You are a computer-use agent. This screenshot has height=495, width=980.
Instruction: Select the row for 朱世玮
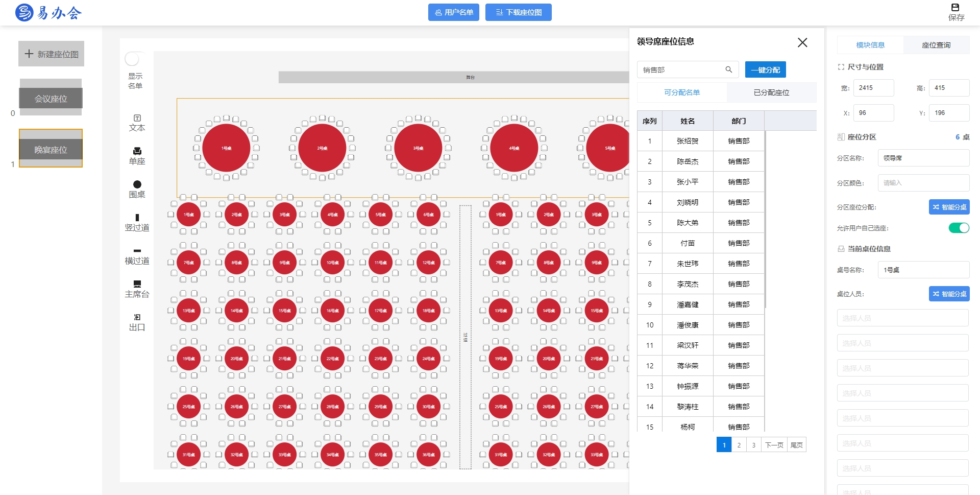(x=701, y=264)
